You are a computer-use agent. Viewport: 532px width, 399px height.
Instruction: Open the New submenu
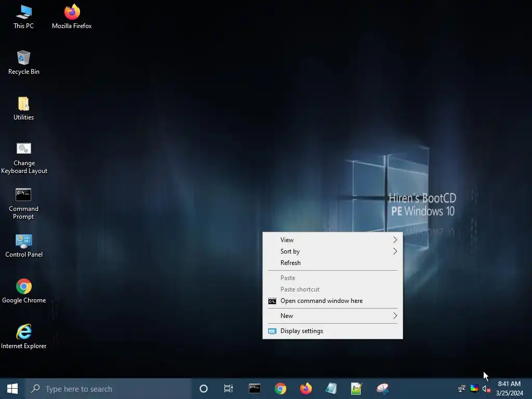(332, 316)
